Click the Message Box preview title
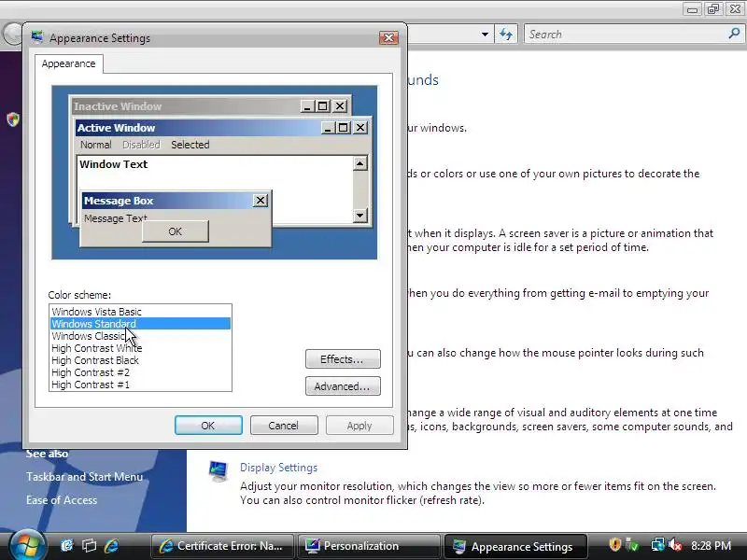 pos(119,201)
